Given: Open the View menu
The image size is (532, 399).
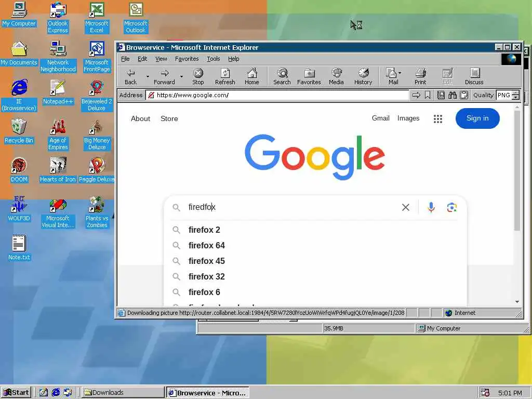Looking at the screenshot, I should [x=161, y=59].
